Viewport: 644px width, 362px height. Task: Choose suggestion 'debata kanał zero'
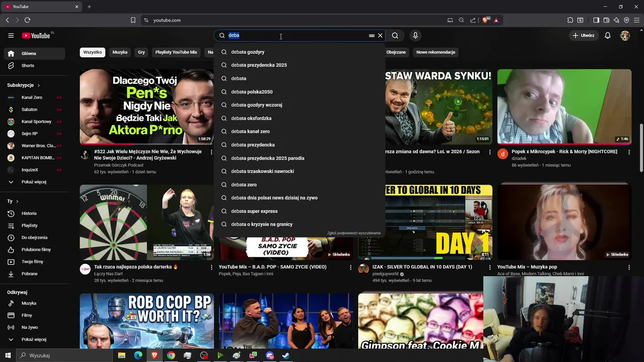(299, 131)
